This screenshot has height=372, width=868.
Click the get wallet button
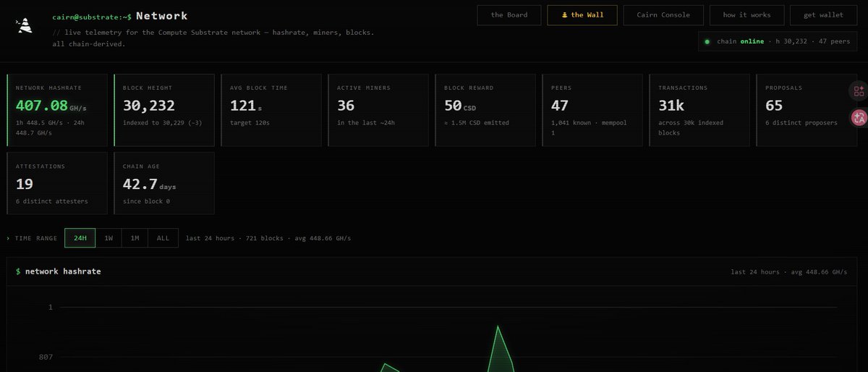coord(823,15)
